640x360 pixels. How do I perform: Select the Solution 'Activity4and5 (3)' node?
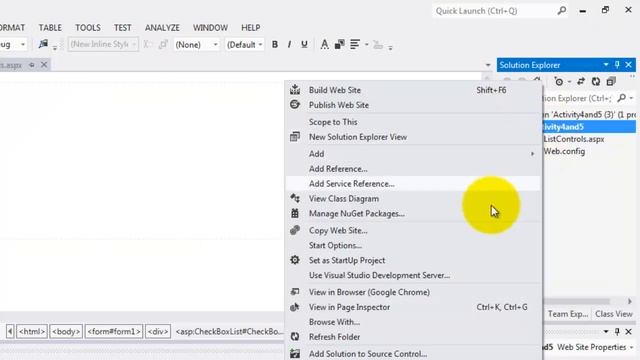click(x=589, y=115)
